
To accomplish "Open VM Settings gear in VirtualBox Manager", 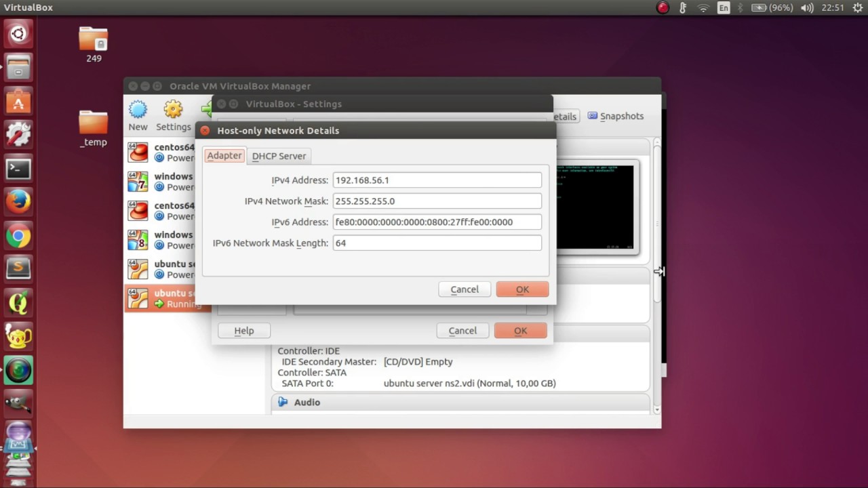I will click(173, 109).
